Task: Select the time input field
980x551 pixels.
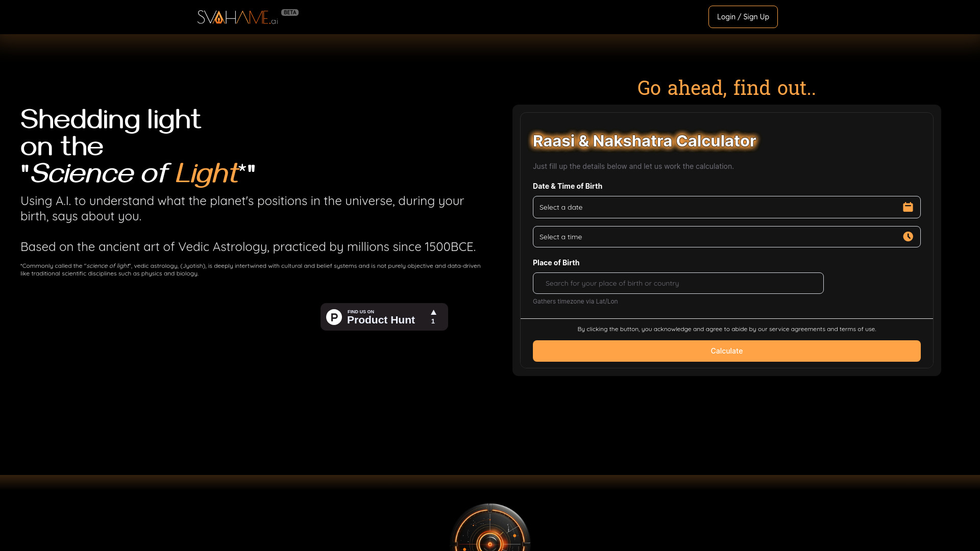Action: coord(727,236)
